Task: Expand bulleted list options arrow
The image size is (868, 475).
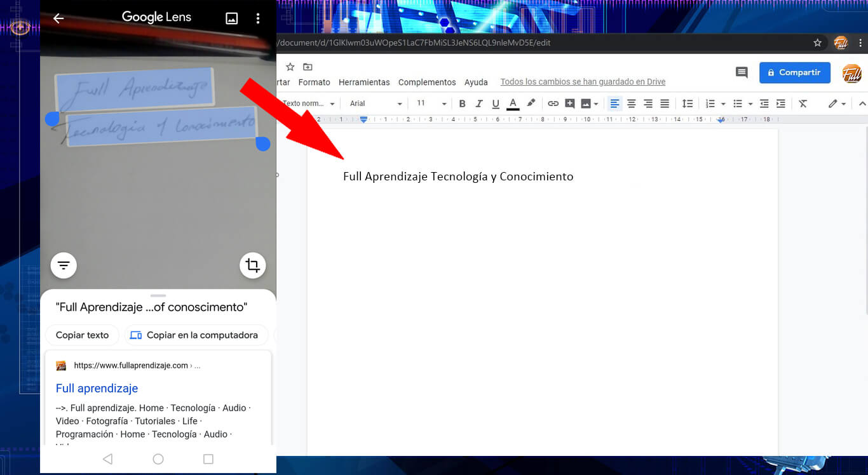Action: [750, 104]
